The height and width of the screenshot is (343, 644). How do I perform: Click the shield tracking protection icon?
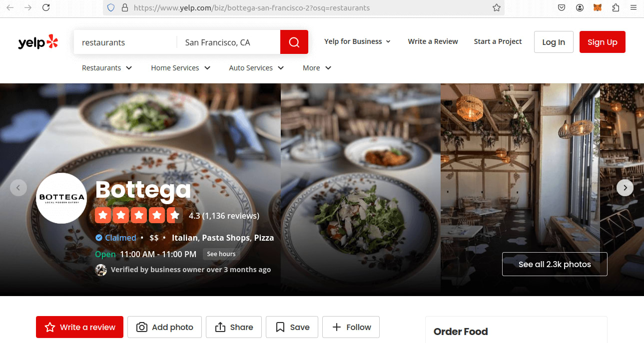pos(111,7)
